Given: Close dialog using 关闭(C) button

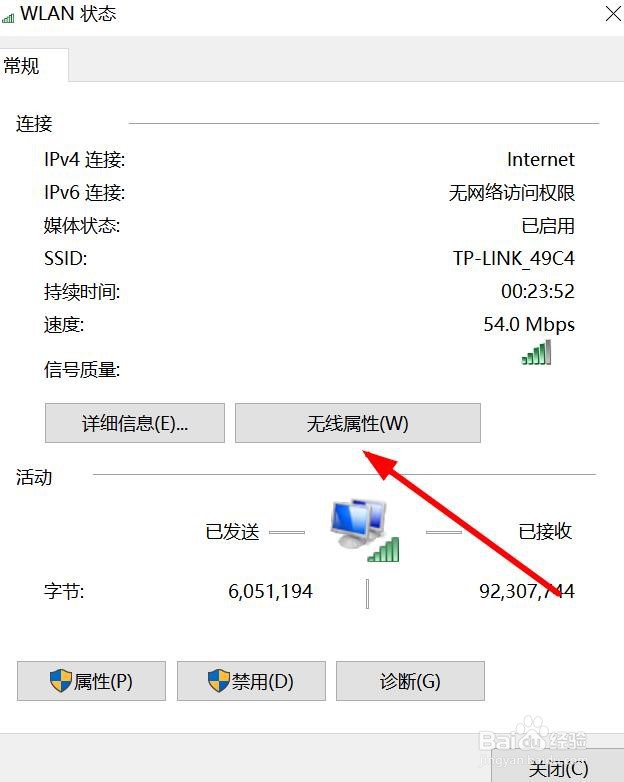Looking at the screenshot, I should [558, 767].
